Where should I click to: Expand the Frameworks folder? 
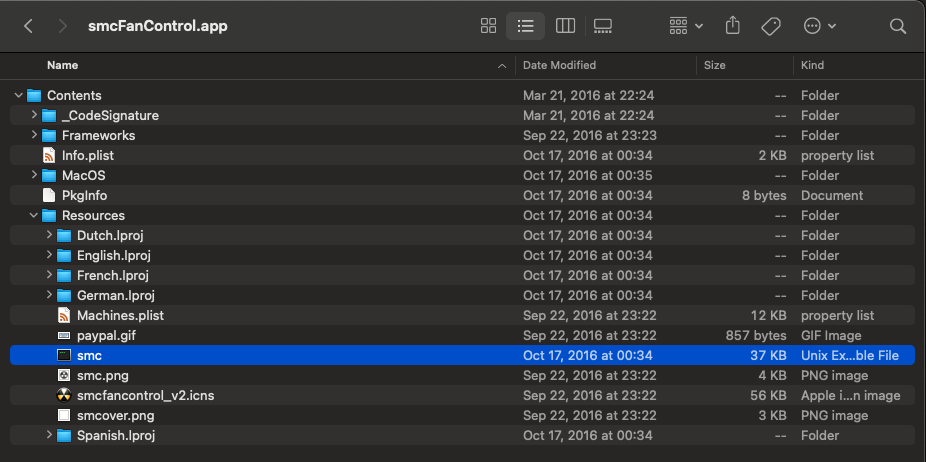click(x=34, y=135)
